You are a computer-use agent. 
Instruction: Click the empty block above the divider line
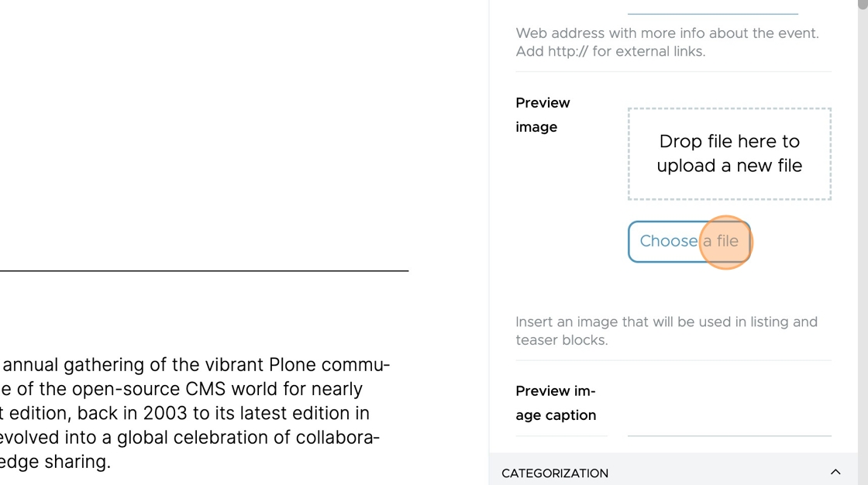point(205,133)
